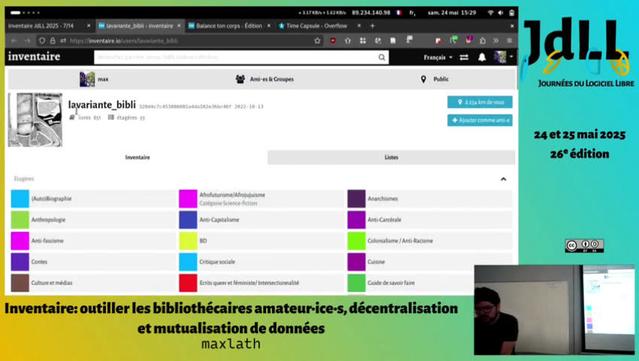Go back with the browser back arrow

click(14, 41)
